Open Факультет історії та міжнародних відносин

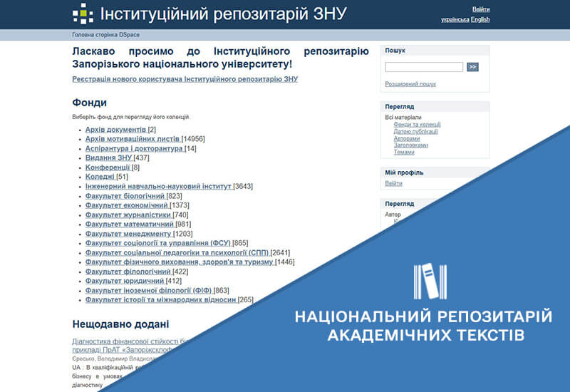pos(161,299)
